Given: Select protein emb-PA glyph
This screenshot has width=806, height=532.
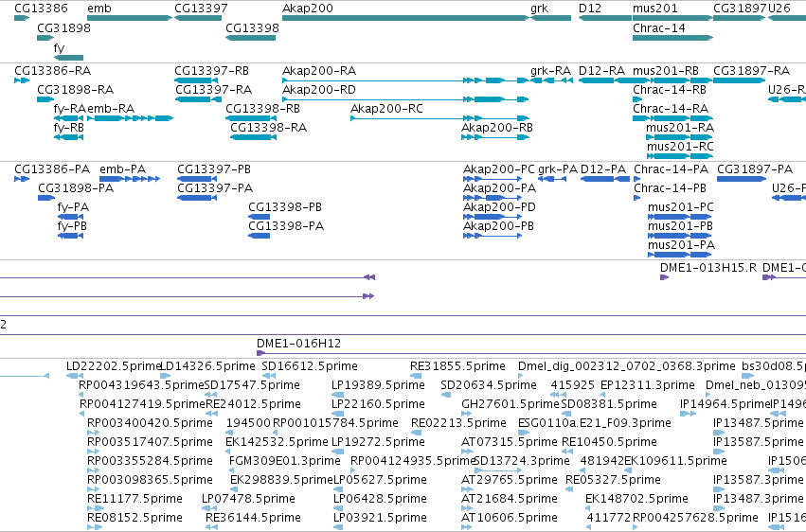Looking at the screenshot, I should 130,179.
